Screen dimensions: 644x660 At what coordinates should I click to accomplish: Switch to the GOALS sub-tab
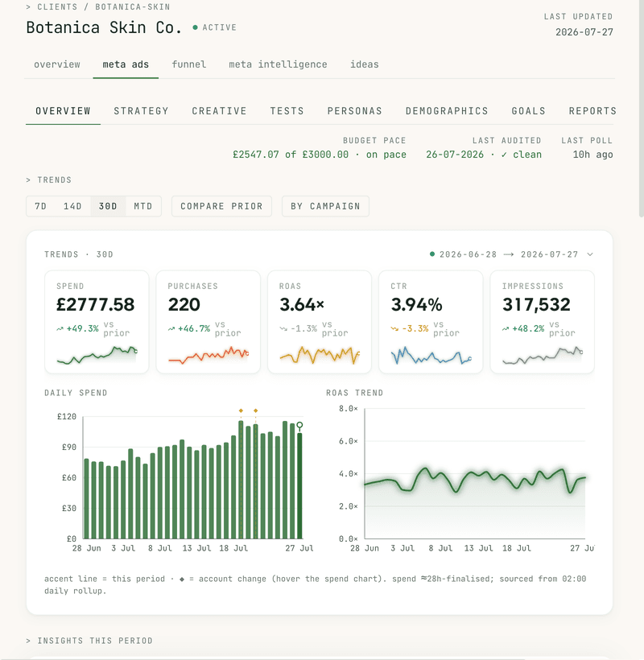(x=528, y=111)
